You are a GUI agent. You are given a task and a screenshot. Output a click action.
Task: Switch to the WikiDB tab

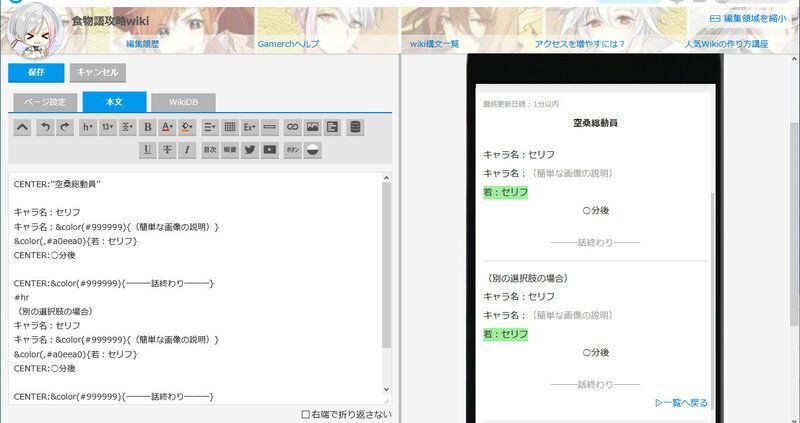[x=183, y=102]
